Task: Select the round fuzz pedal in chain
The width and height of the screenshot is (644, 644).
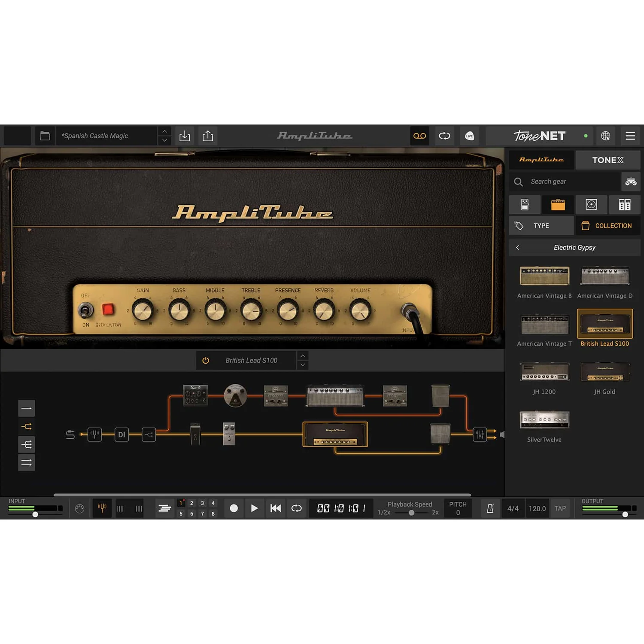Action: [x=235, y=395]
